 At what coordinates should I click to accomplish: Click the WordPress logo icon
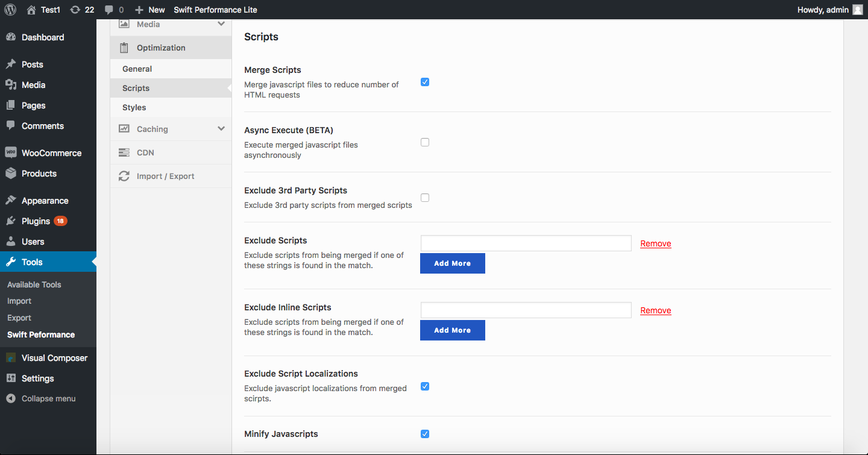(10, 10)
